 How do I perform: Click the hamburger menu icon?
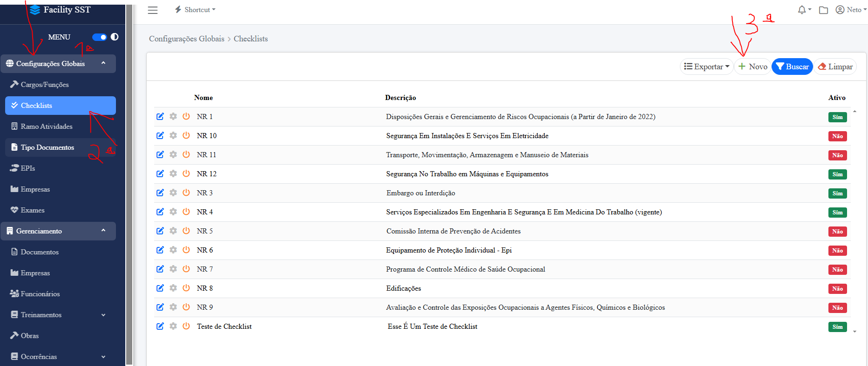click(x=153, y=10)
